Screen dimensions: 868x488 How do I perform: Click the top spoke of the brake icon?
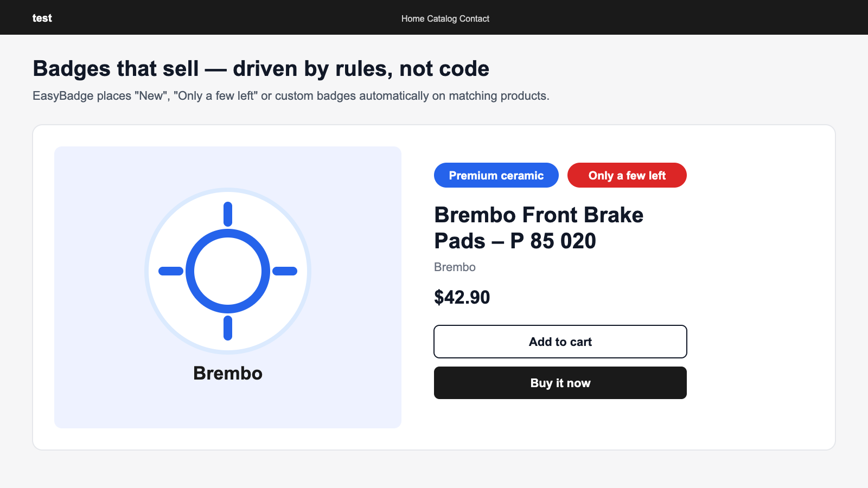[x=228, y=214]
